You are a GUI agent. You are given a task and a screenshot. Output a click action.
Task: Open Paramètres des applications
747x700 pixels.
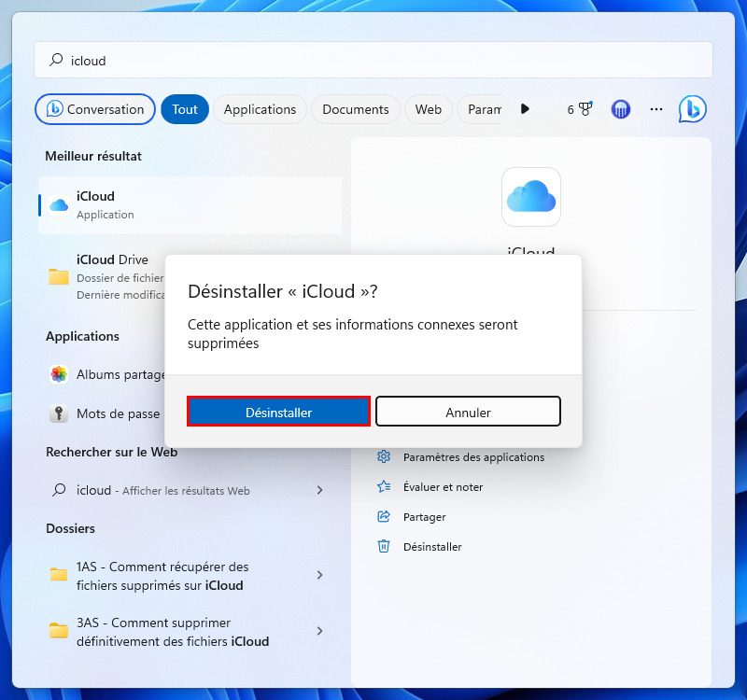coord(473,457)
